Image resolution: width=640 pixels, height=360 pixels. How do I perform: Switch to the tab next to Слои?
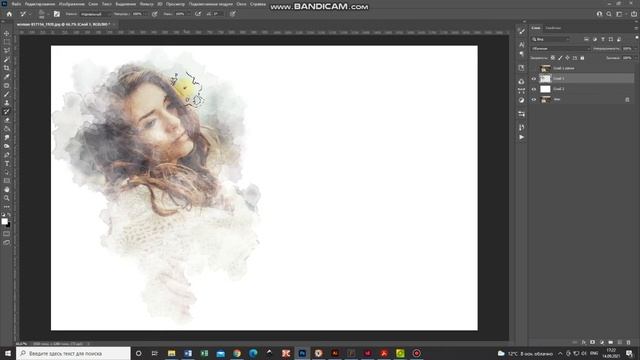coord(553,28)
